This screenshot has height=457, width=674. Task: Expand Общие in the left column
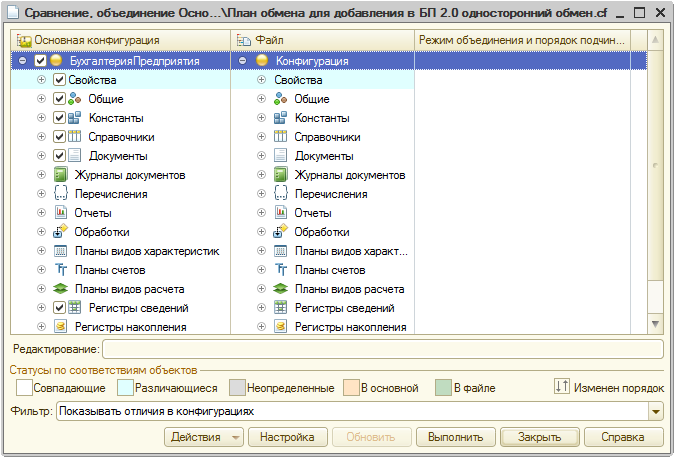pos(41,99)
